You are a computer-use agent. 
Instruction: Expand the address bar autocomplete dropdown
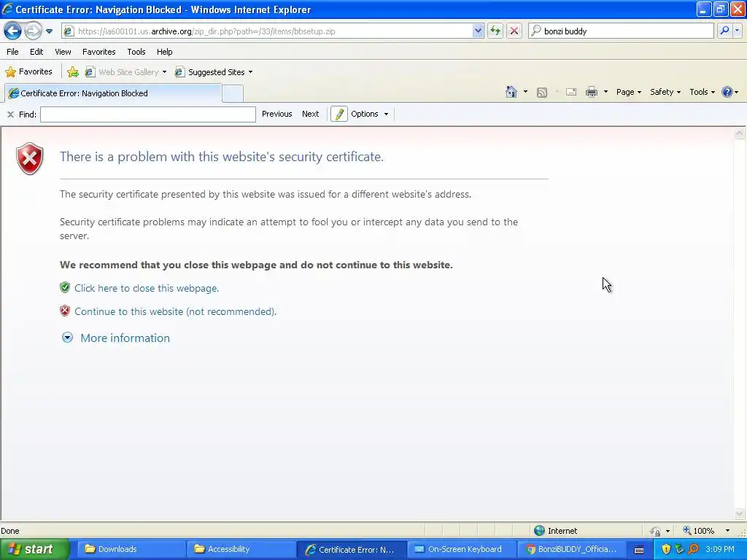(478, 31)
